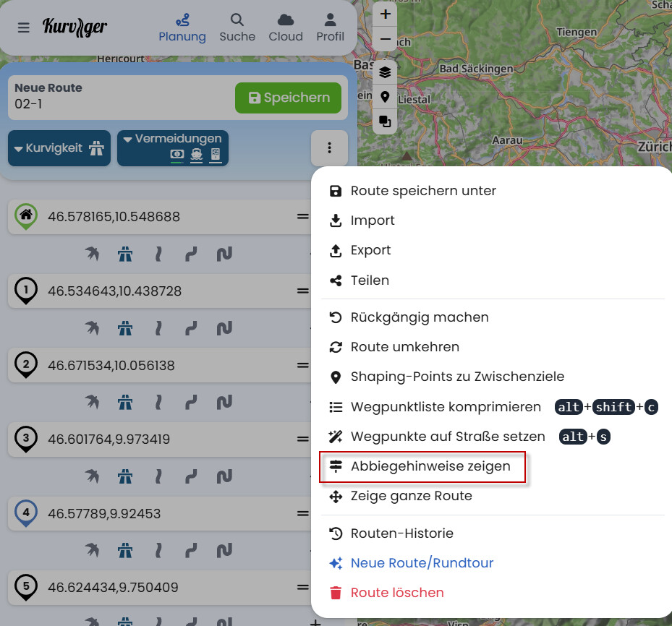The width and height of the screenshot is (672, 626).
Task: Click the green home start marker
Action: pos(26,216)
